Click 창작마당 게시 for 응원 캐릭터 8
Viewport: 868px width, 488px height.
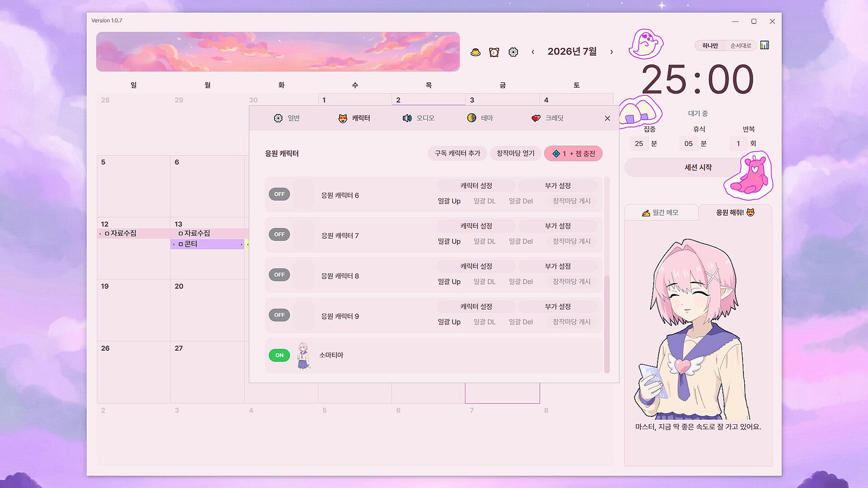[x=571, y=282]
